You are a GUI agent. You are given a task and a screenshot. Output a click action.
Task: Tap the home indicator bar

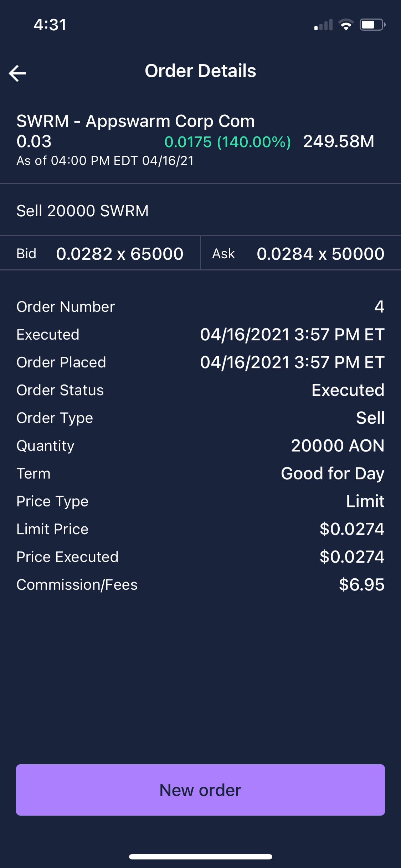click(x=200, y=857)
